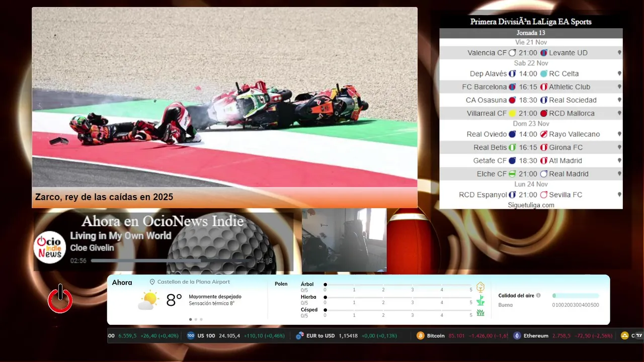Click the artist name Cloe Givelin

pyautogui.click(x=92, y=248)
